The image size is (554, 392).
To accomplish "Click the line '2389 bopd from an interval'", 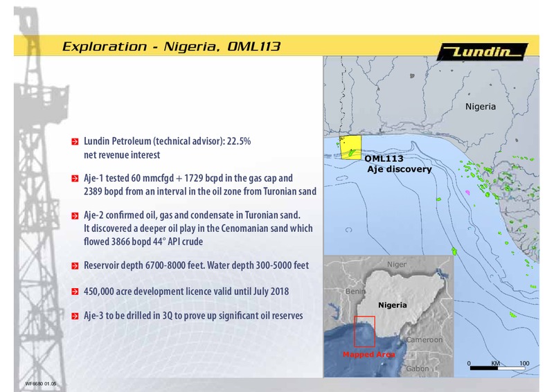I will [200, 191].
